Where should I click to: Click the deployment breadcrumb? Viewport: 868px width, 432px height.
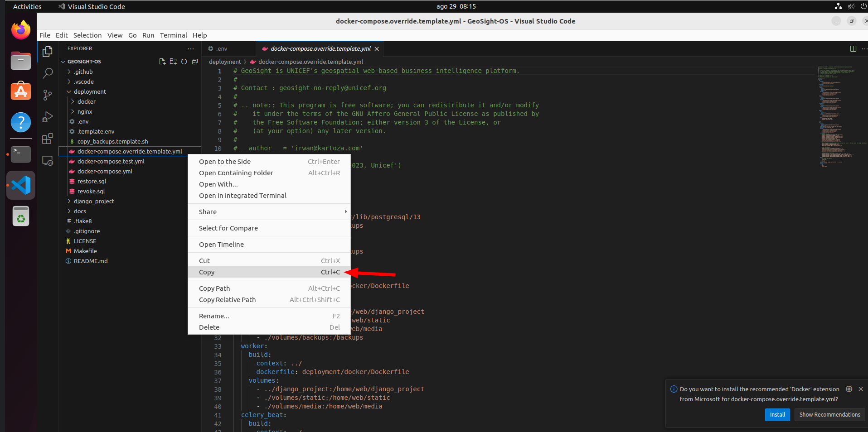point(225,62)
